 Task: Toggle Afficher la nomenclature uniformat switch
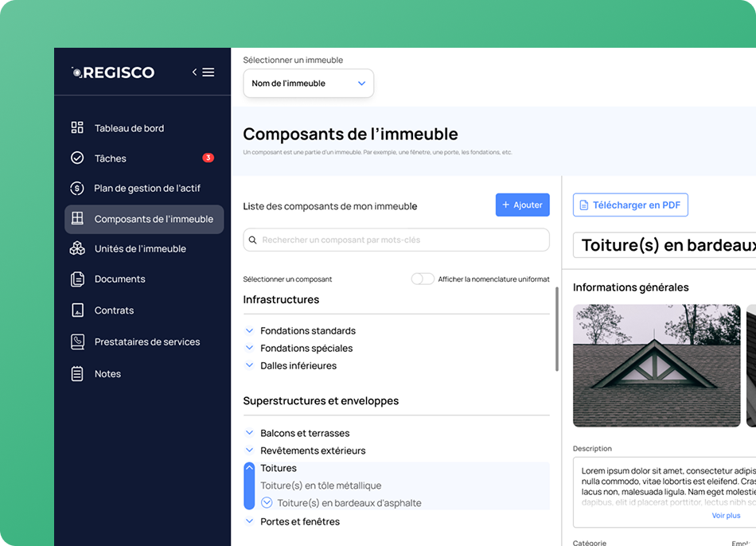click(x=423, y=279)
